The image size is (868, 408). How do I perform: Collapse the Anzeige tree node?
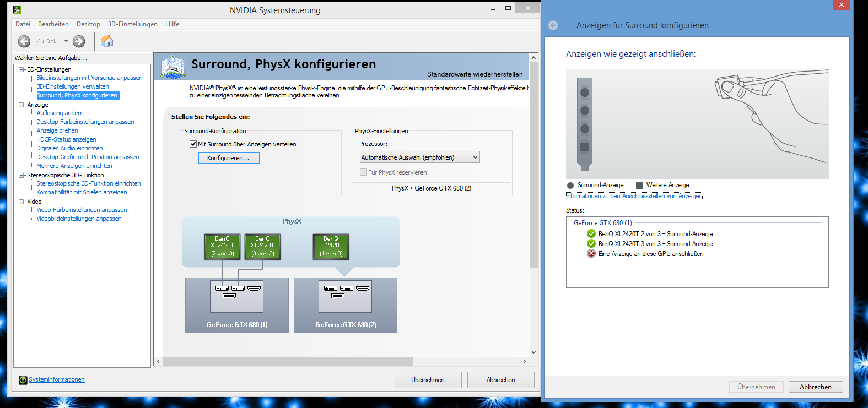[21, 105]
